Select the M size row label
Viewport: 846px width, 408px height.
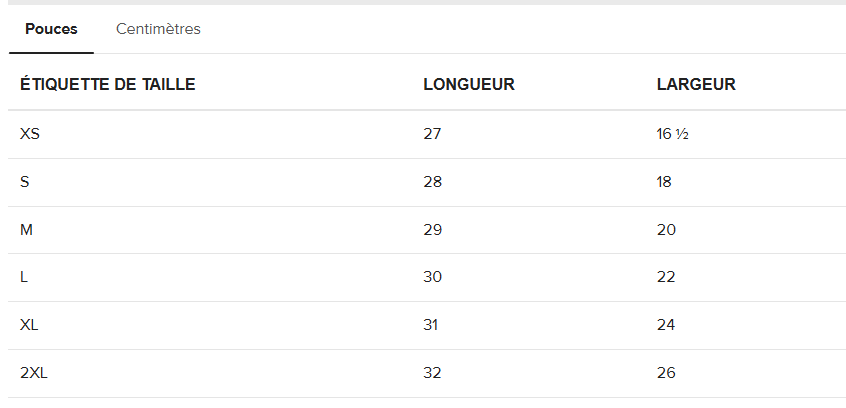pos(26,230)
